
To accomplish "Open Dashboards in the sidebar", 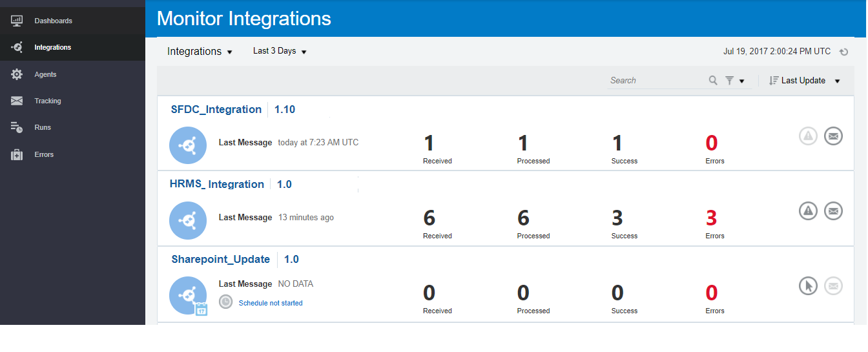I will pyautogui.click(x=53, y=21).
